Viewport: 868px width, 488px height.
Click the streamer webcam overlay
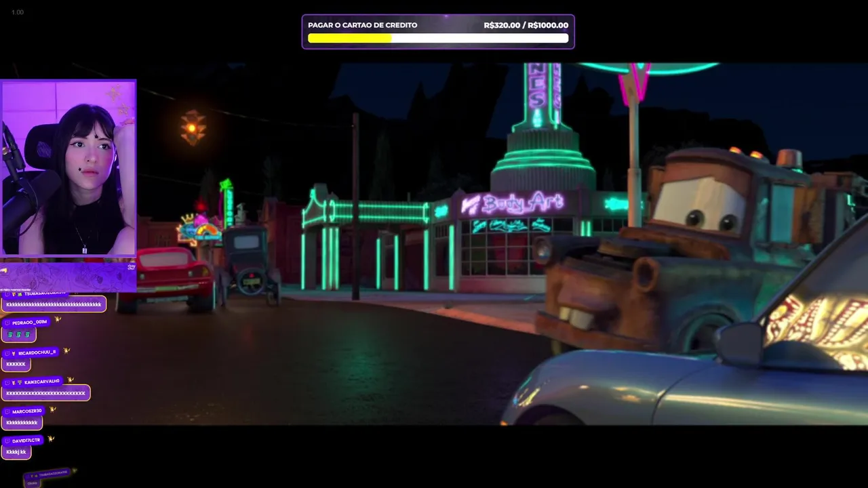click(x=68, y=168)
